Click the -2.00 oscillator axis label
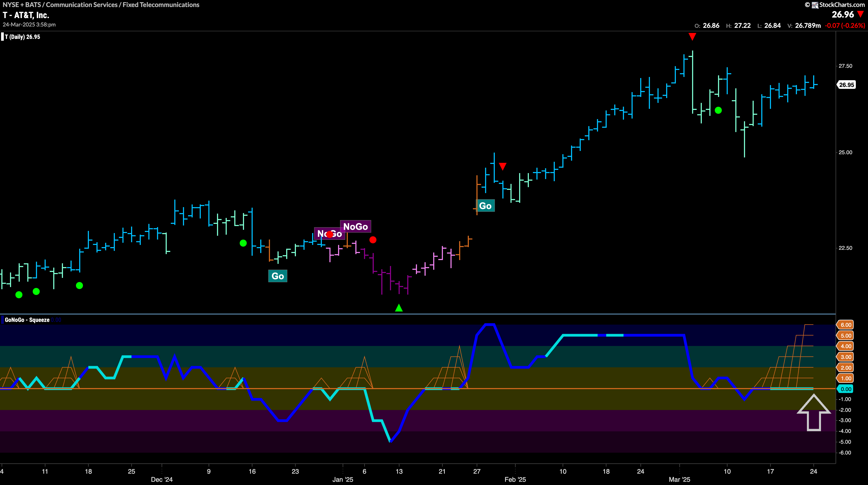Viewport: 868px width, 485px height. click(845, 410)
